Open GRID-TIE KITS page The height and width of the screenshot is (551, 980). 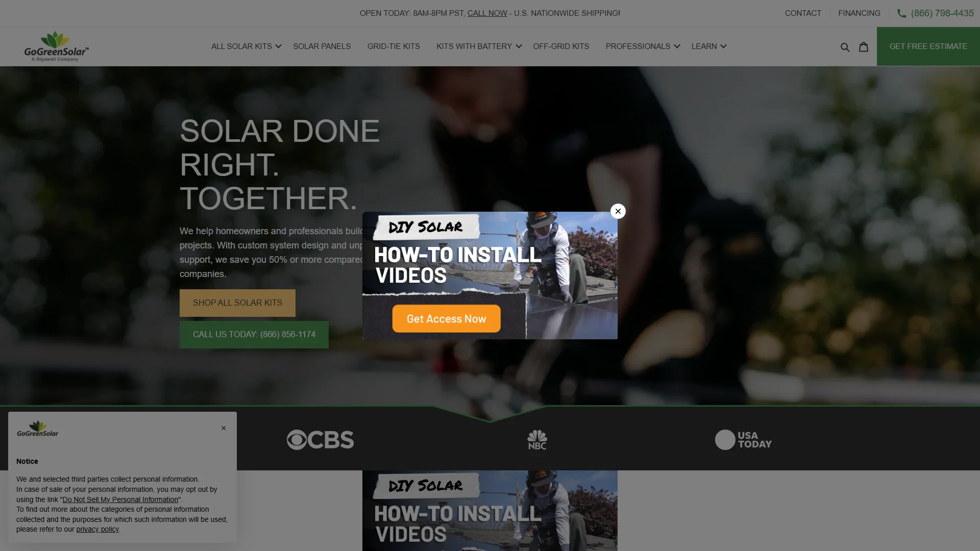(394, 46)
